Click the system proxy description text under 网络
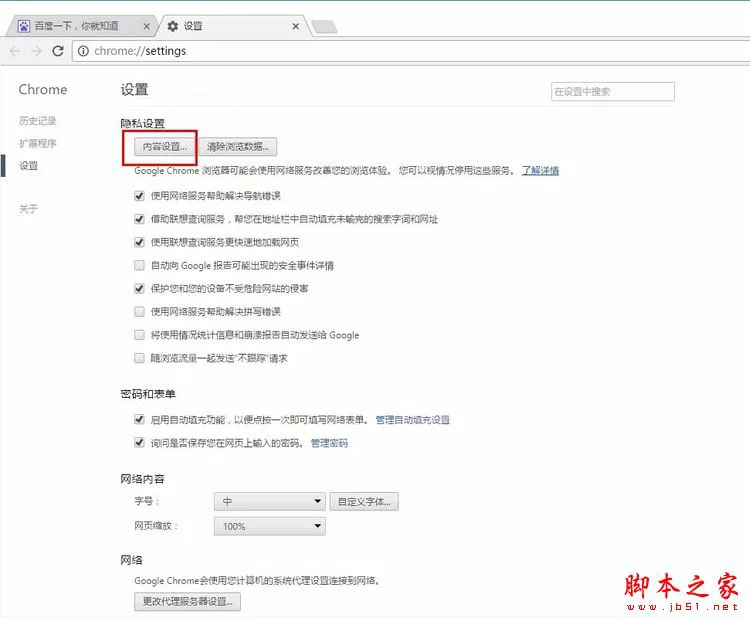This screenshot has height=618, width=750. click(x=257, y=580)
